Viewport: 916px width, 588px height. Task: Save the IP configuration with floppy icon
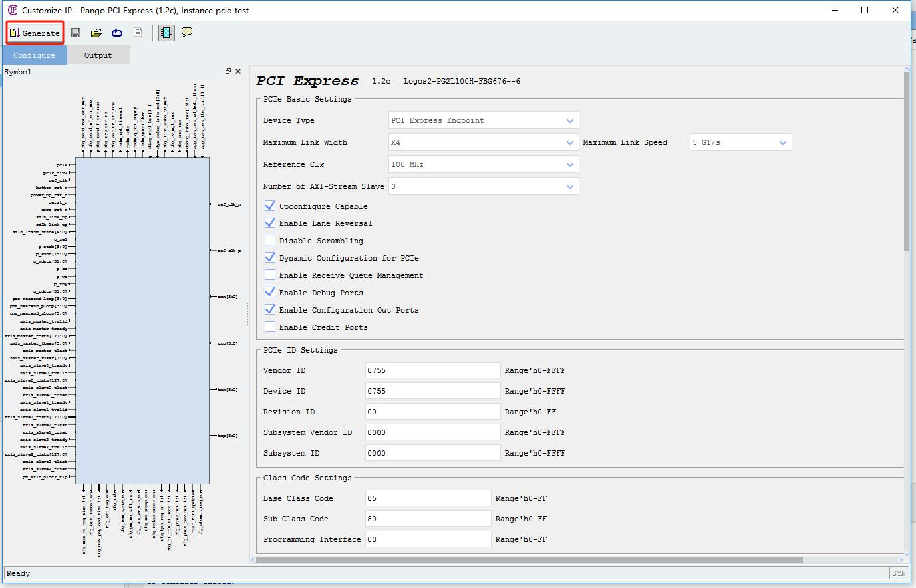click(x=76, y=33)
